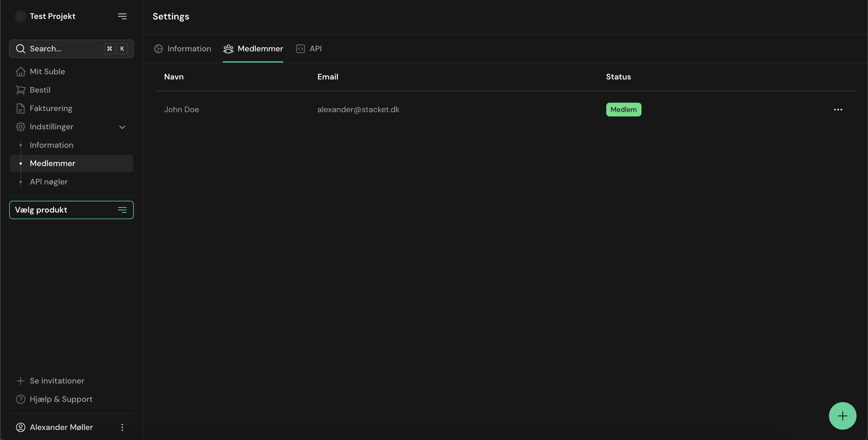Viewport: 868px width, 440px height.
Task: Click Hjælp & Support help icon
Action: point(21,399)
